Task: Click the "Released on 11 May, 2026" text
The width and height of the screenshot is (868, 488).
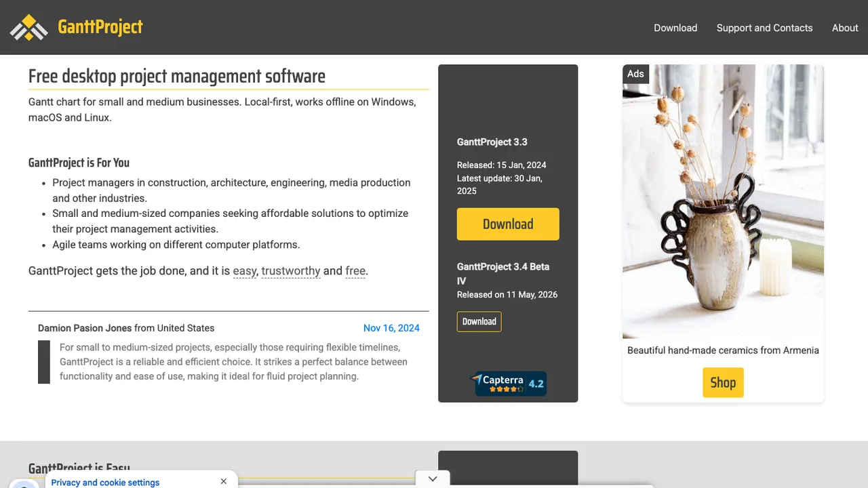Action: click(x=507, y=295)
